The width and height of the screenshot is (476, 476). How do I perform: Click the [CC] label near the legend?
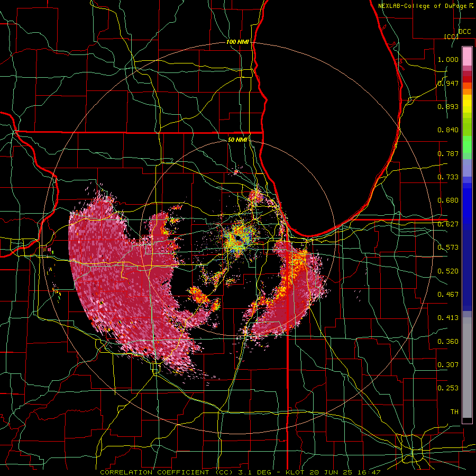452,36
